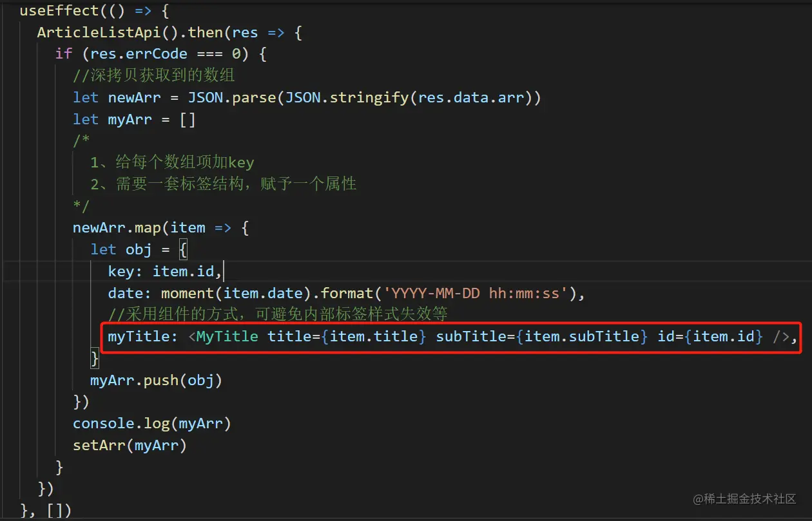Click JSON.parse in the newArr declaration

[232, 98]
